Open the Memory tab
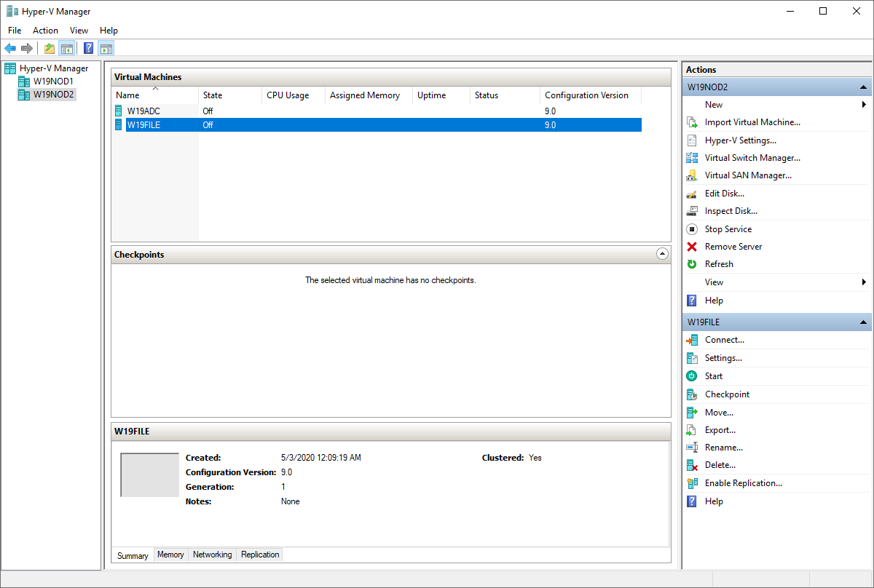The width and height of the screenshot is (874, 588). coord(170,555)
